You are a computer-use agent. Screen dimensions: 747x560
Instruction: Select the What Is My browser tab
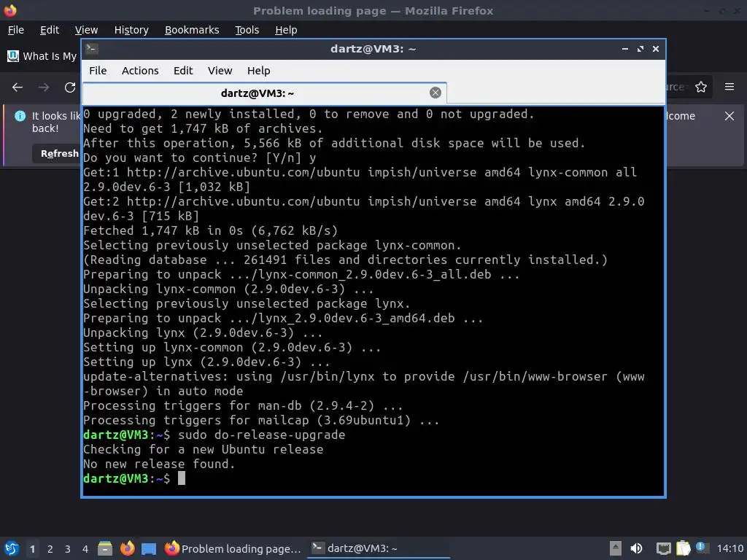pyautogui.click(x=42, y=56)
